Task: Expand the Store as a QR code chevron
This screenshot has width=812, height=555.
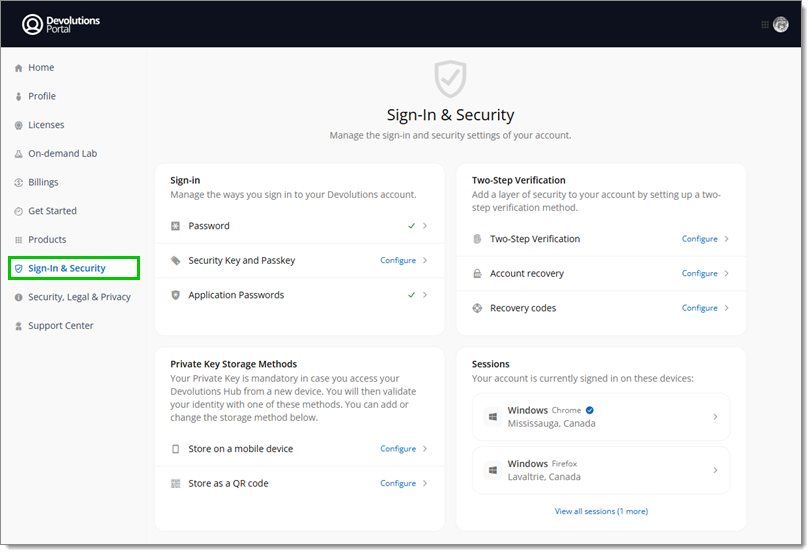Action: [425, 484]
